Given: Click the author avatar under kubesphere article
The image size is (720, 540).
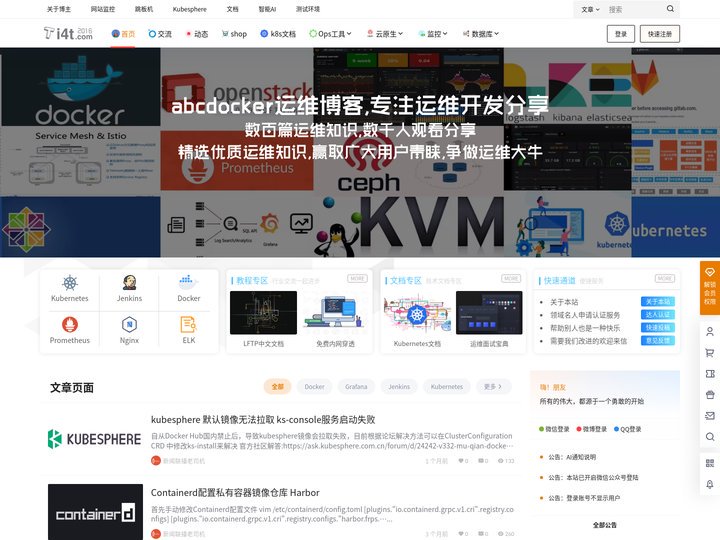Looking at the screenshot, I should tap(156, 461).
